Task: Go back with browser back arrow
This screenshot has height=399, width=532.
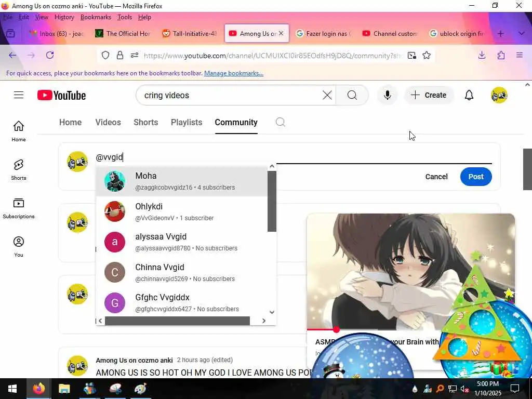Action: point(12,55)
